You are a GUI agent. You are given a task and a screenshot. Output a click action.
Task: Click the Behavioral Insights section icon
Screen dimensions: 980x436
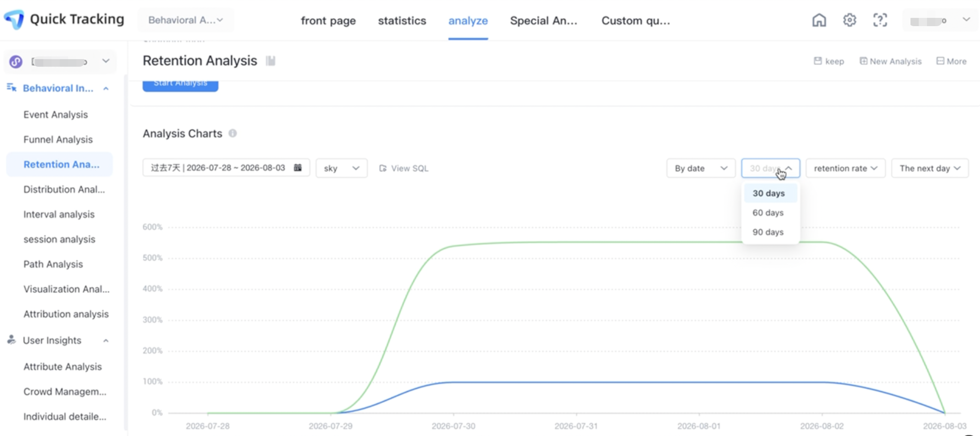pos(11,88)
